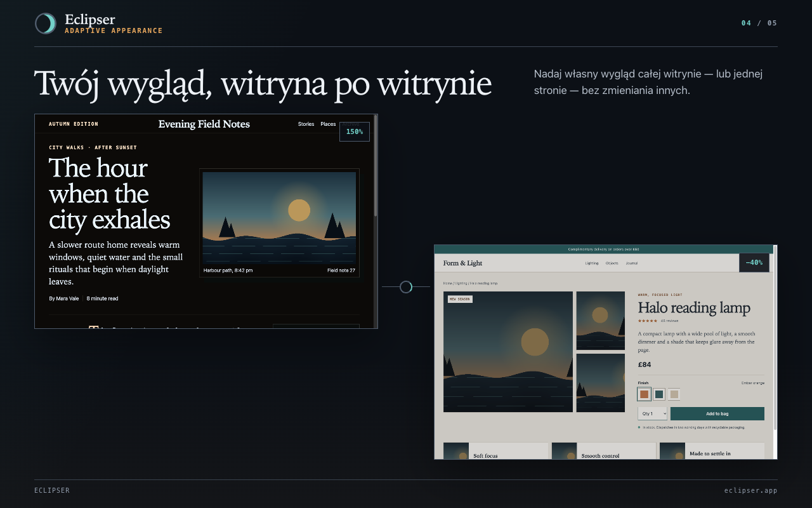Screen dimensions: 812x508
Task: Click the complimentary delivery announcement bar
Action: (603, 250)
